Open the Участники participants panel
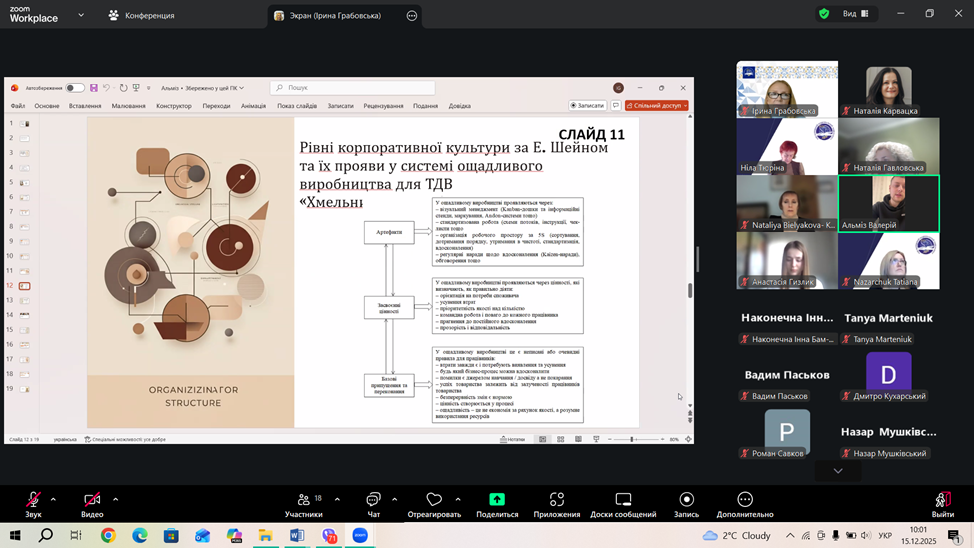This screenshot has width=974, height=548. [x=303, y=500]
